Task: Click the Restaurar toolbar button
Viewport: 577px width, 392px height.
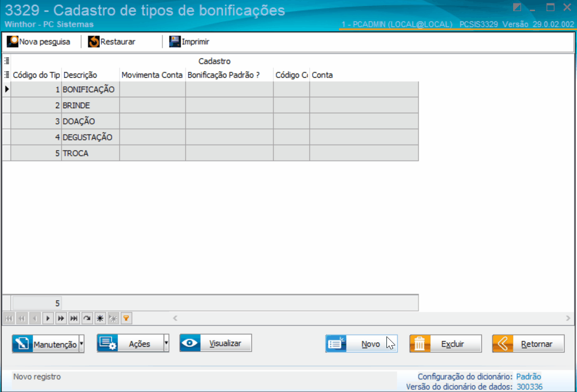Action: click(112, 42)
